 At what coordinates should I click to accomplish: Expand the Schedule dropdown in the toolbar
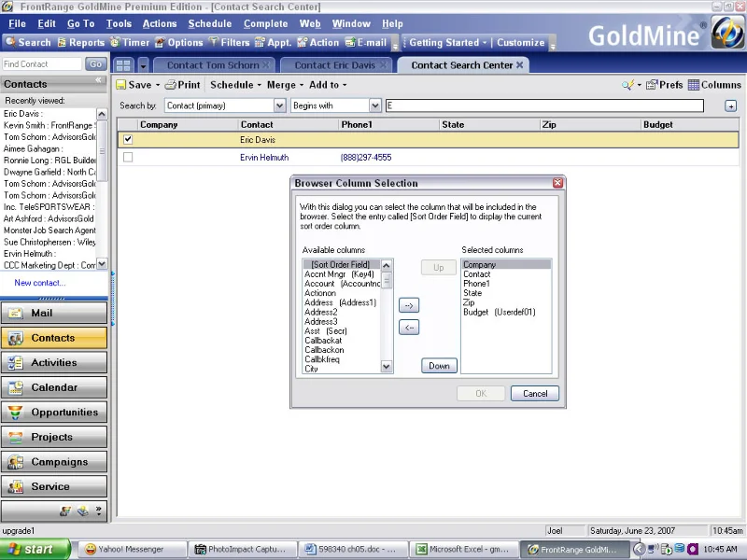pos(260,85)
